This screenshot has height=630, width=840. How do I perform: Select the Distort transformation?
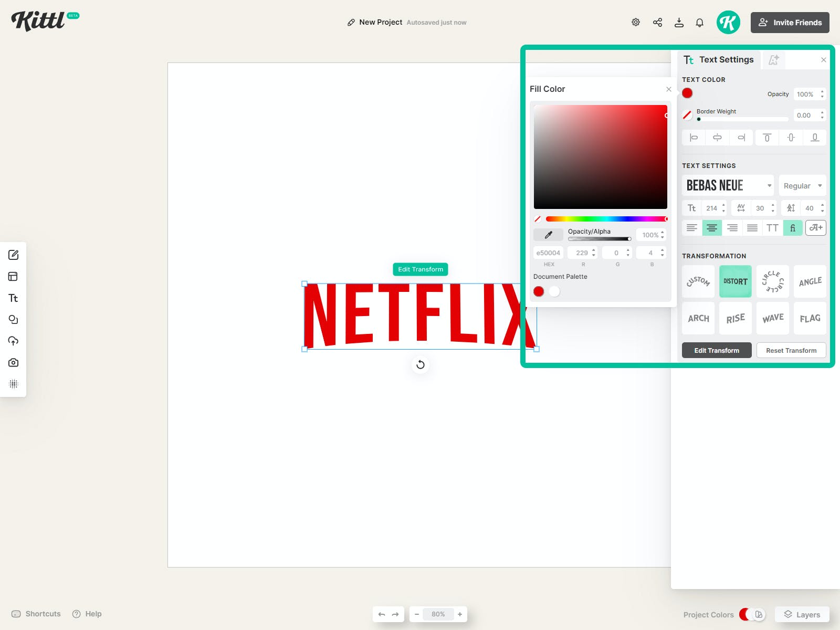pyautogui.click(x=736, y=281)
